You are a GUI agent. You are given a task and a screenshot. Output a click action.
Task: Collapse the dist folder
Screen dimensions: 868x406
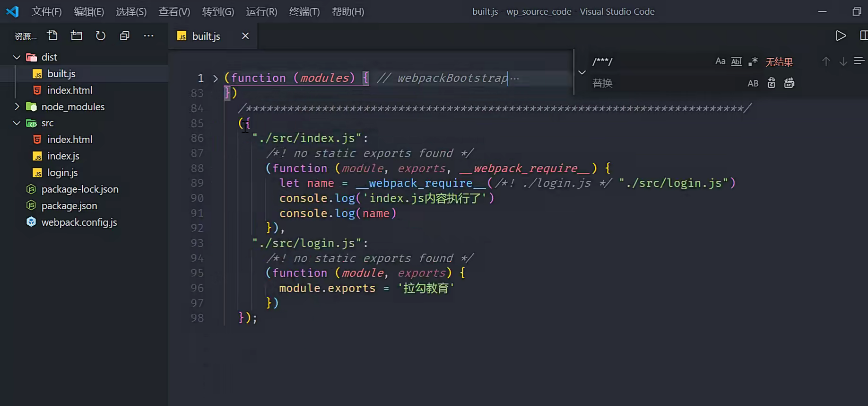[x=17, y=57]
